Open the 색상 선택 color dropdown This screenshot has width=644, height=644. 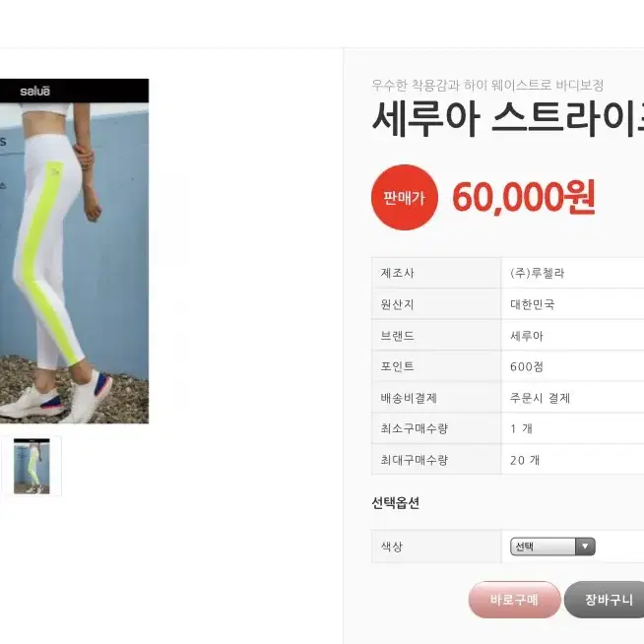pos(552,547)
